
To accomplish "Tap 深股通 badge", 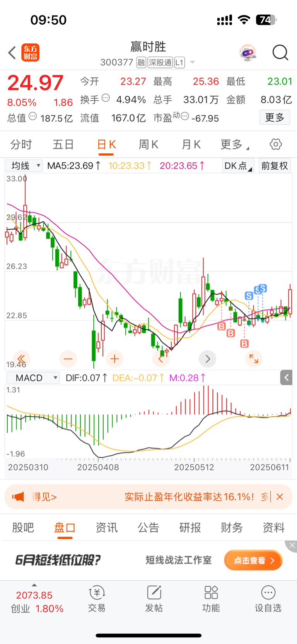I will coord(160,62).
